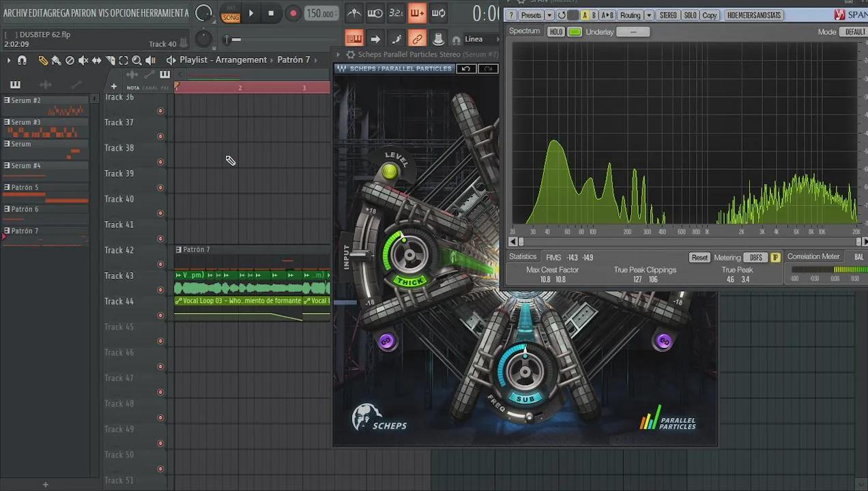The width and height of the screenshot is (868, 491).
Task: Click undo in Scheps Parallel Particles
Action: click(x=466, y=68)
